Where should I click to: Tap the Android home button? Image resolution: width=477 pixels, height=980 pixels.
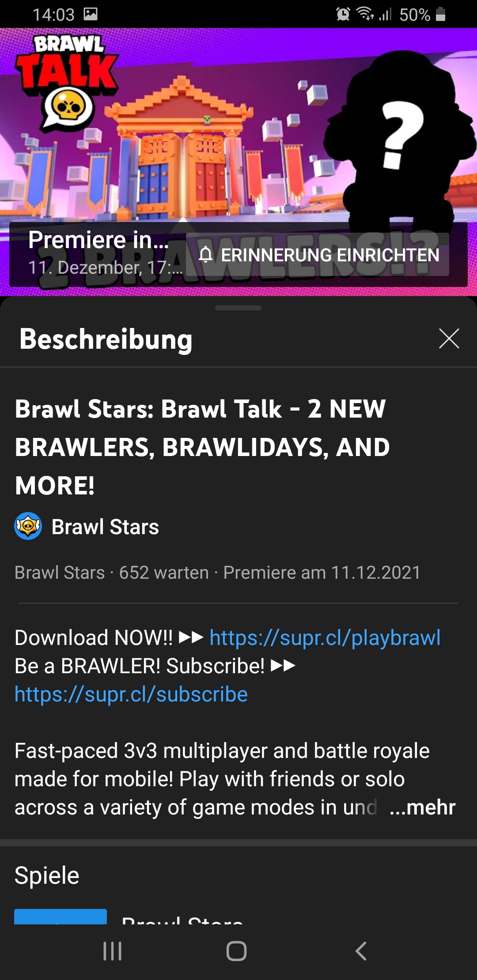(236, 951)
